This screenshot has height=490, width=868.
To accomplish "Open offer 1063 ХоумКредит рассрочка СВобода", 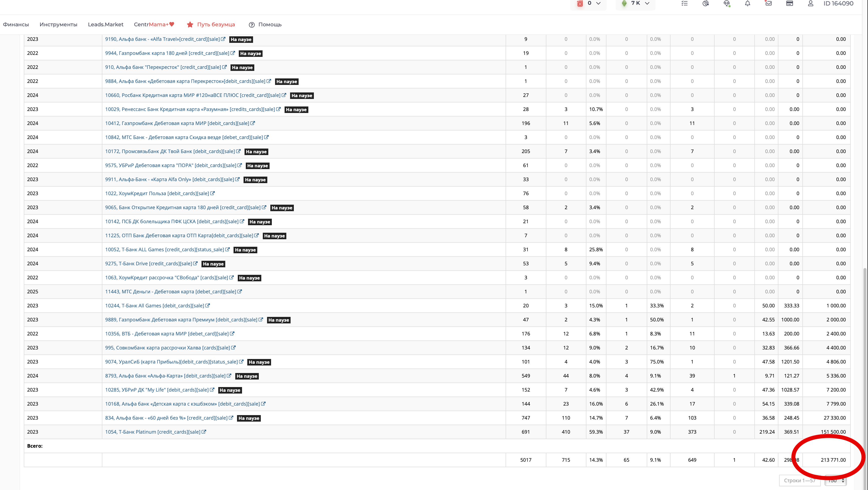I will (x=166, y=278).
